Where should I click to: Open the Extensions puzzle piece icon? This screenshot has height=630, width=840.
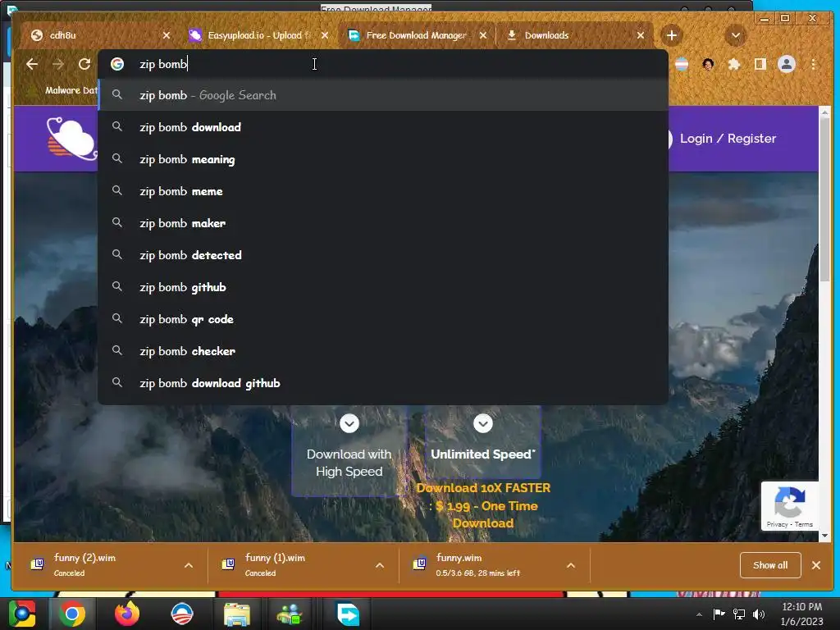pos(734,64)
